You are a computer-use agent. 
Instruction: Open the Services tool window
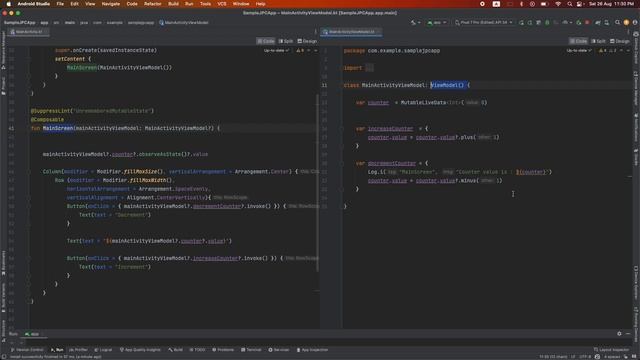click(x=279, y=350)
